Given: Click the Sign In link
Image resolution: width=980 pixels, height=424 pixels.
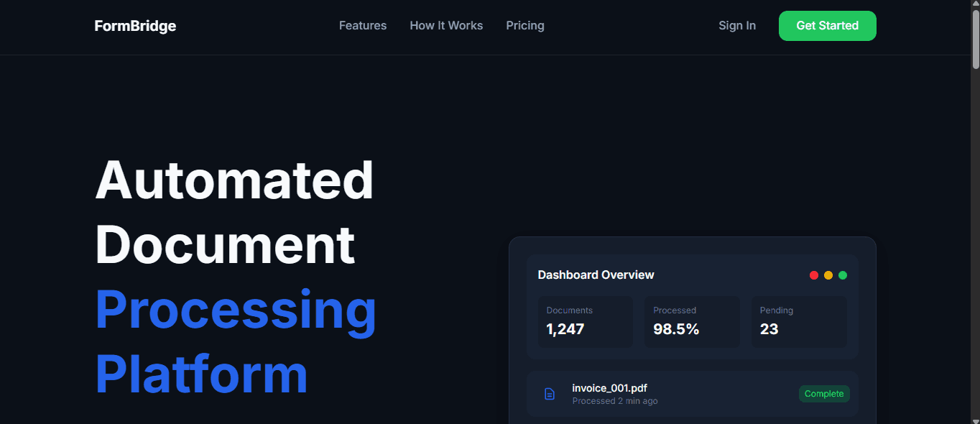Looking at the screenshot, I should 737,26.
